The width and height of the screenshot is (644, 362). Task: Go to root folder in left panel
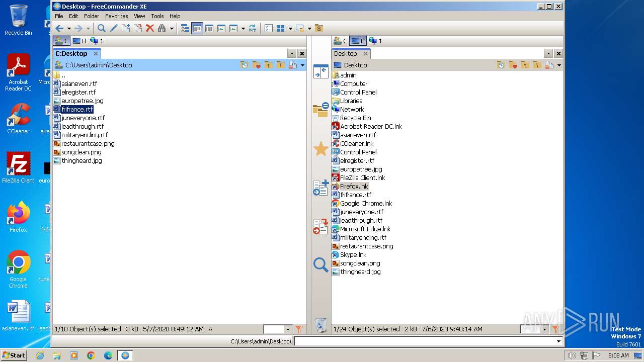pos(281,65)
